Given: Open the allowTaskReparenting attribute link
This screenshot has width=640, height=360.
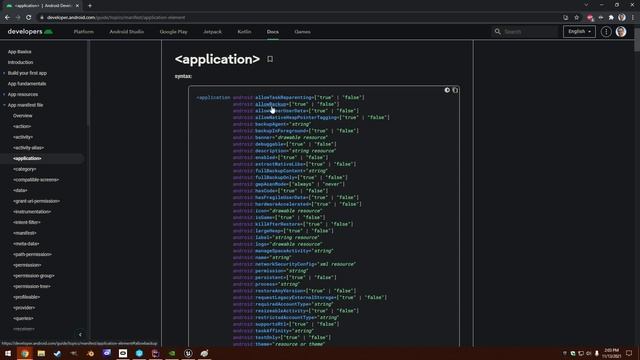Looking at the screenshot, I should [x=284, y=98].
